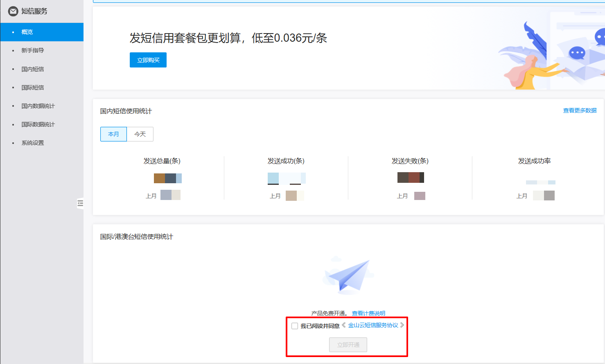Click the 查看计费说明 link
Viewport: 605px width, 364px height.
[x=368, y=313]
